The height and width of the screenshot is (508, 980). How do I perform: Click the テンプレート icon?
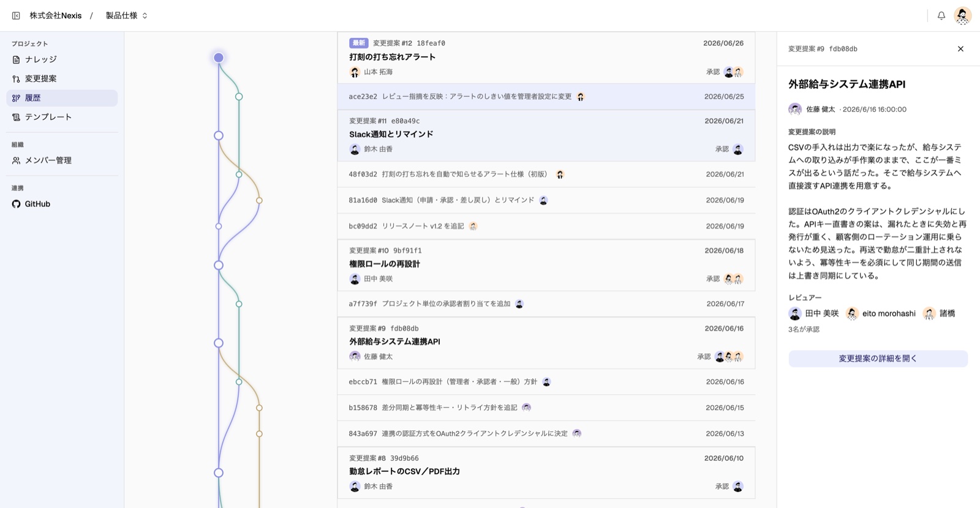point(16,117)
